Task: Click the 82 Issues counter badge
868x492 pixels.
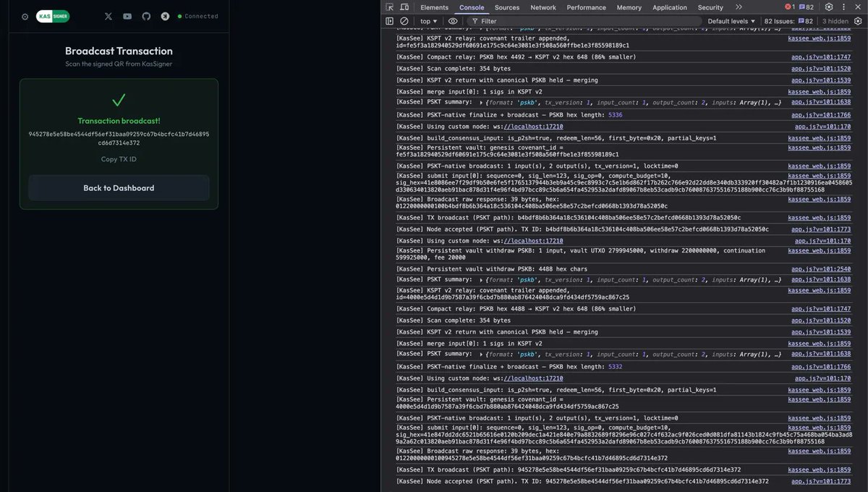Action: pos(789,22)
